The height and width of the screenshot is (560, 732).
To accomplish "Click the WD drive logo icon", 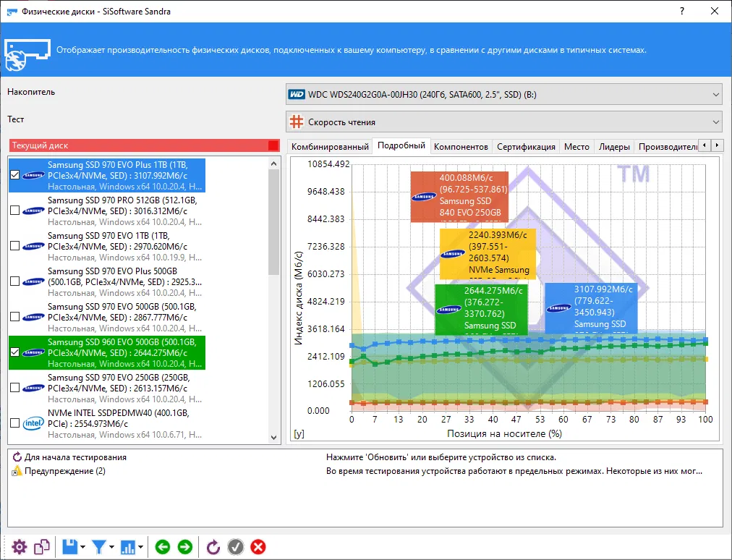I will click(x=297, y=94).
